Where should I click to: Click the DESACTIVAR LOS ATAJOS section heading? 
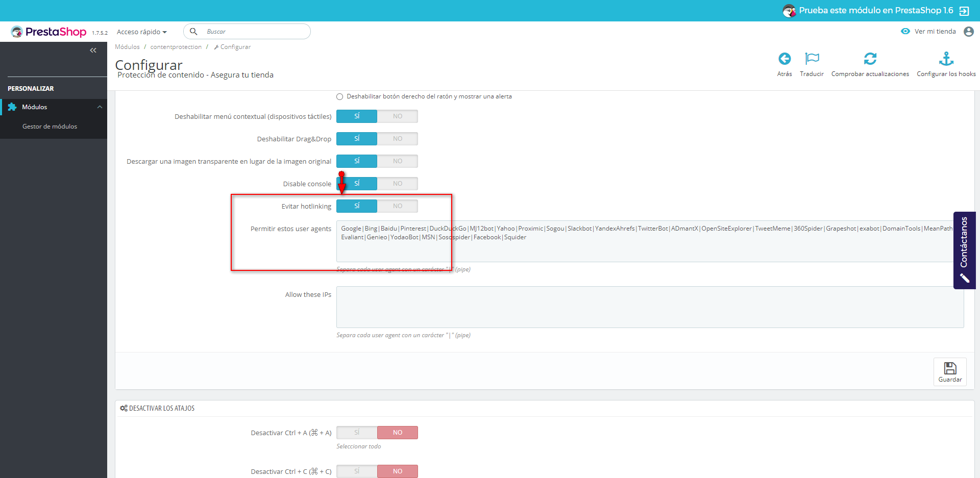coord(162,408)
